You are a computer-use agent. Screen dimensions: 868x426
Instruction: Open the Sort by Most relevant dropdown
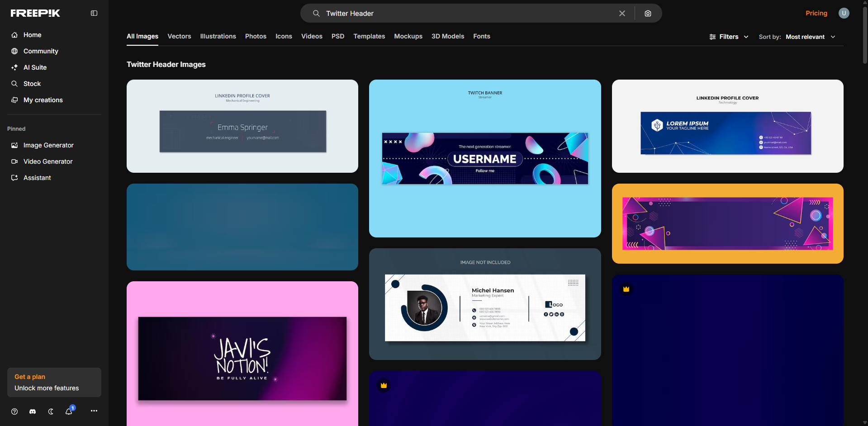810,37
